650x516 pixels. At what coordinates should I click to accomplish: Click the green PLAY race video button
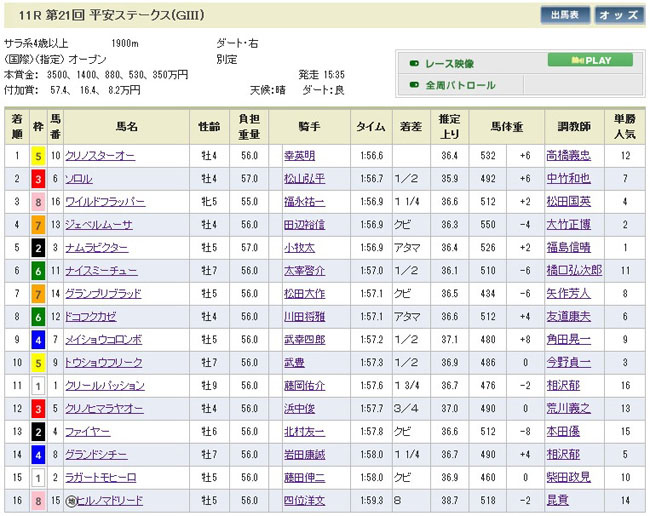click(x=590, y=61)
